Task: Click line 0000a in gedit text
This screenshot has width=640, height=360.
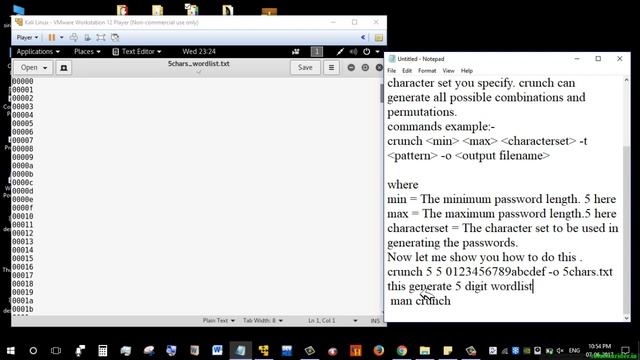Action: (23, 166)
